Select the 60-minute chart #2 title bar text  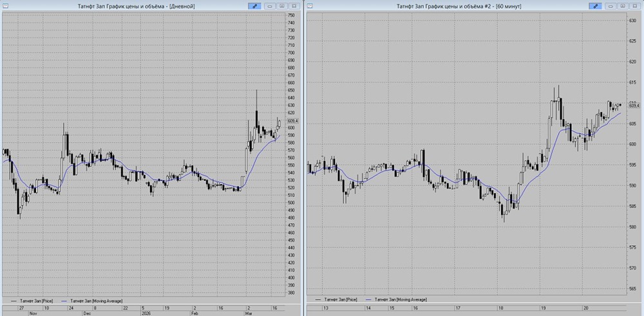click(459, 6)
